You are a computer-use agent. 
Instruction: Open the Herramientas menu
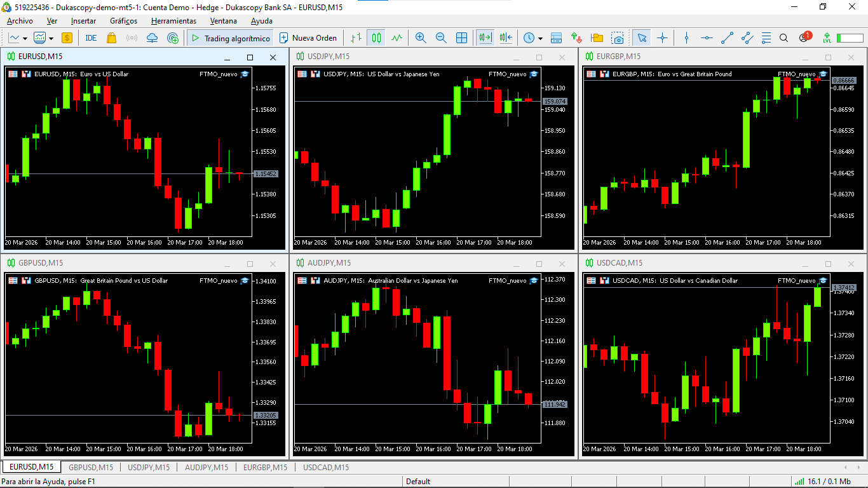point(173,21)
